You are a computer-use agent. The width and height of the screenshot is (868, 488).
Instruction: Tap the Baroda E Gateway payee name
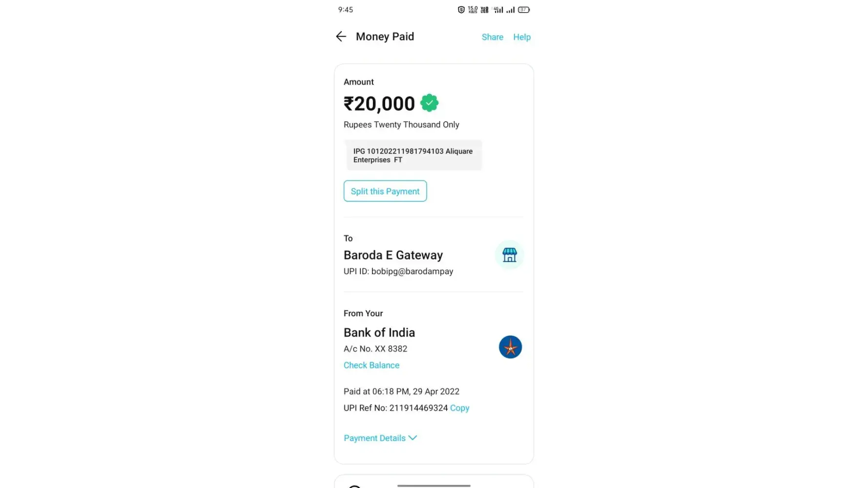pos(393,255)
